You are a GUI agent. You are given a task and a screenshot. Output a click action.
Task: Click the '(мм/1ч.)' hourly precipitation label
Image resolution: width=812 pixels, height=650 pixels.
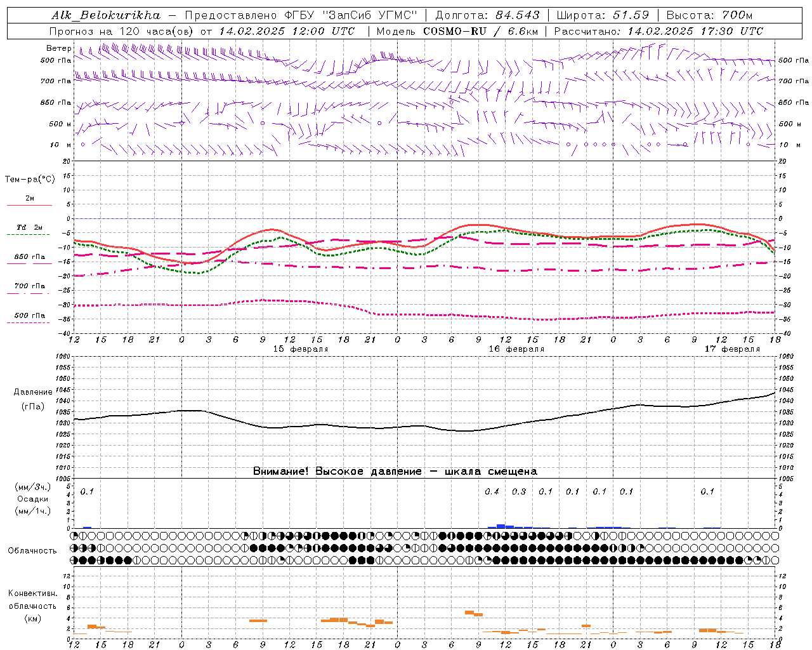tap(33, 511)
